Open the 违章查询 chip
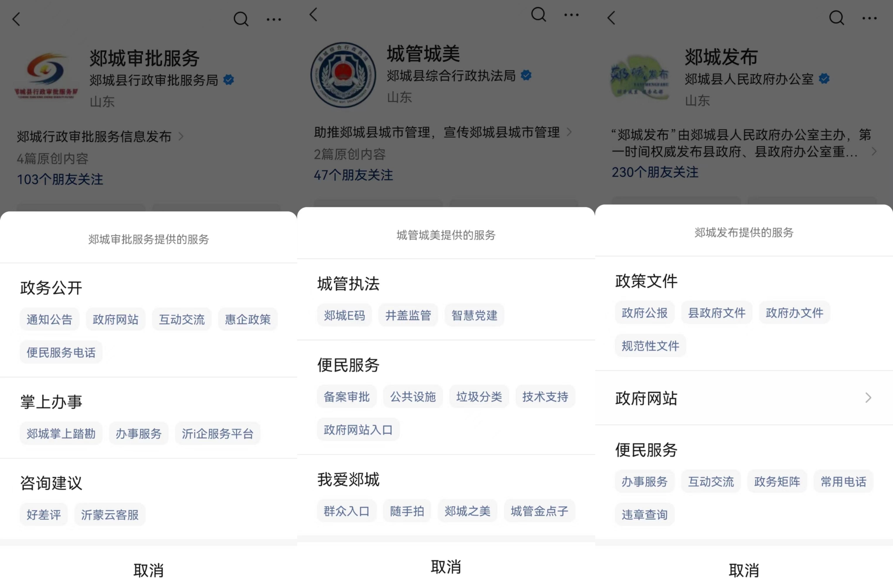 pyautogui.click(x=645, y=515)
